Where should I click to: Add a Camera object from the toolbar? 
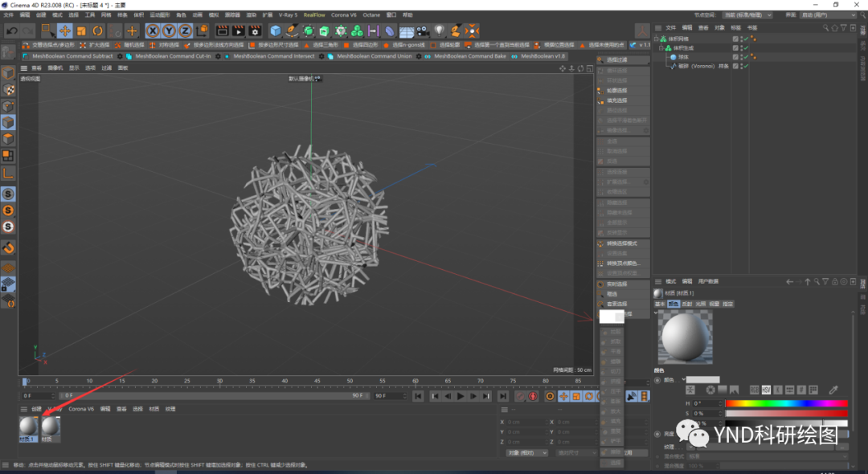pos(423,31)
